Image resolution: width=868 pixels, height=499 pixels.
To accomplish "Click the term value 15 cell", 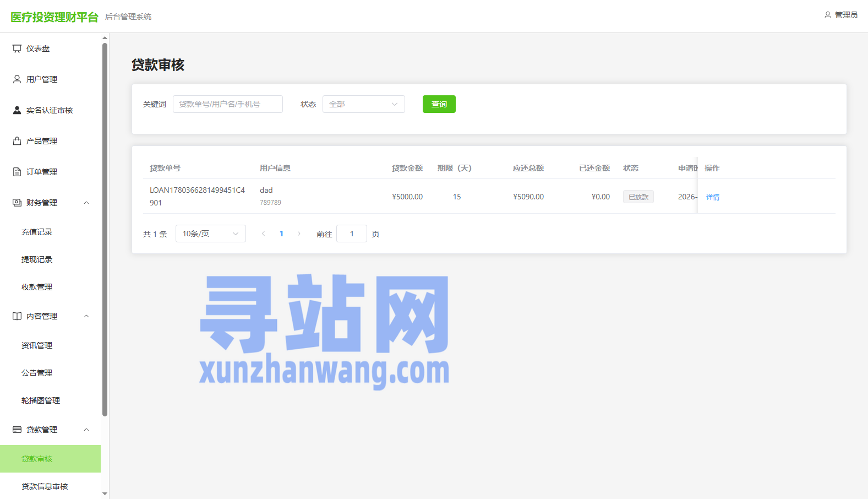I will click(457, 197).
